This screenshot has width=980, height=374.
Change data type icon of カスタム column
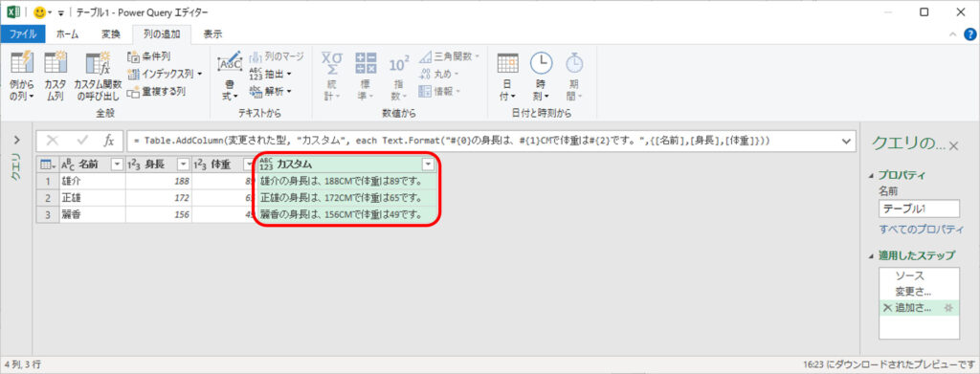266,165
